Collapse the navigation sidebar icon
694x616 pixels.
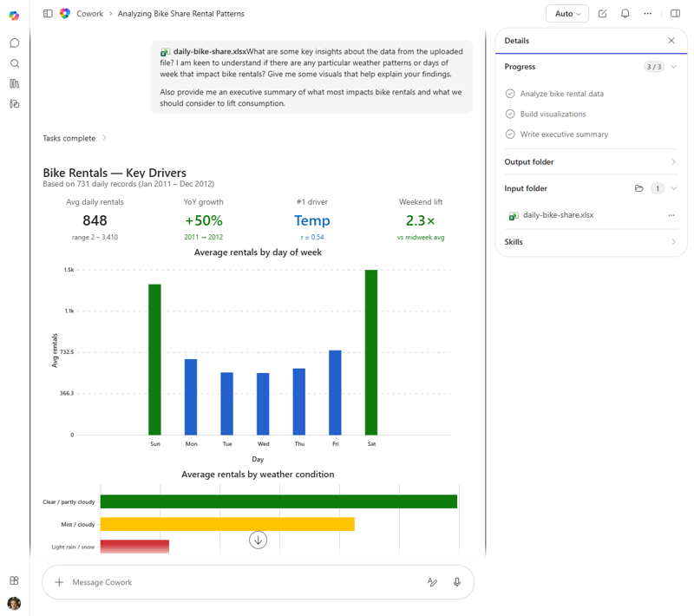click(x=48, y=13)
